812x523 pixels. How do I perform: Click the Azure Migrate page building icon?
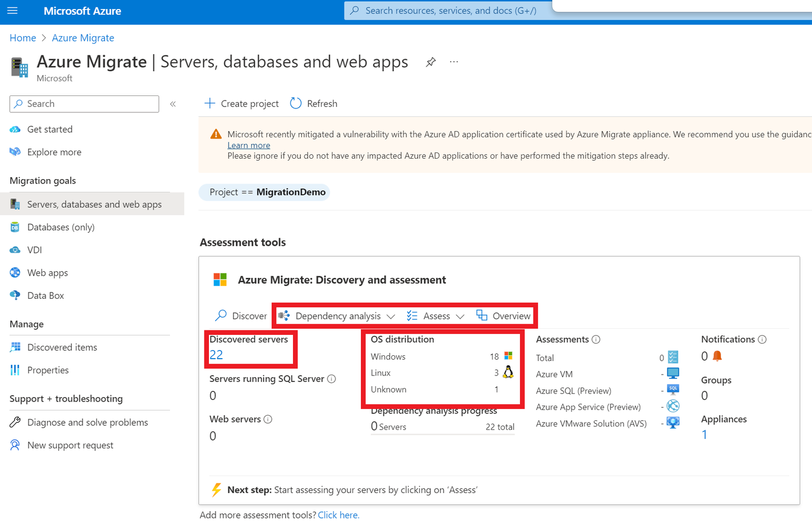19,67
